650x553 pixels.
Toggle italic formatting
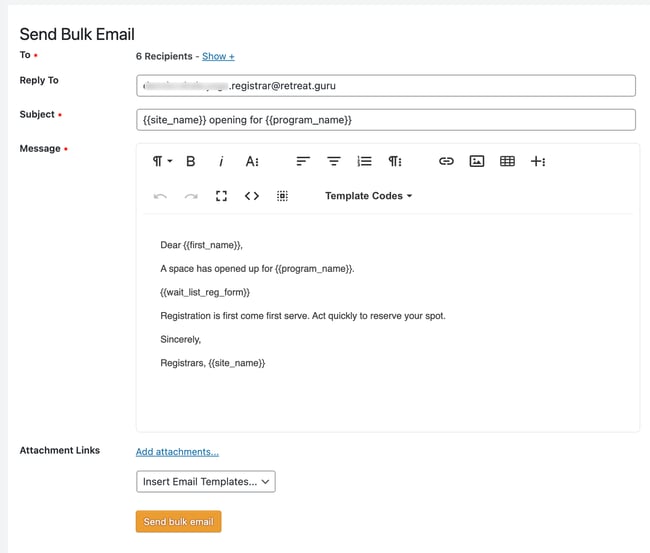coord(221,161)
